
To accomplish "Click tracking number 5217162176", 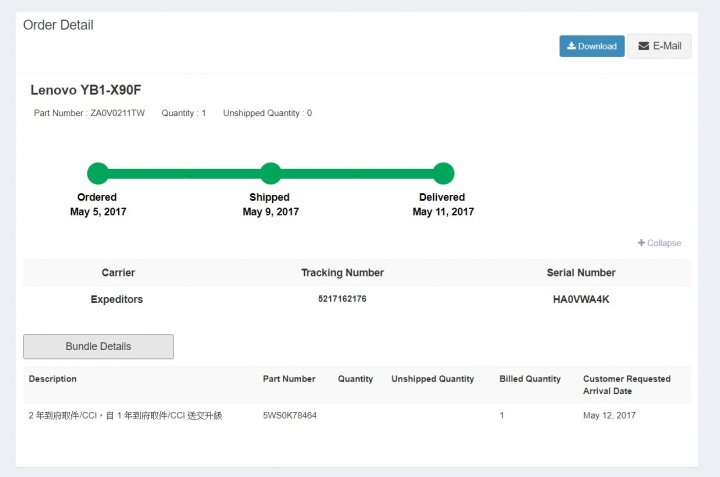I will point(342,299).
